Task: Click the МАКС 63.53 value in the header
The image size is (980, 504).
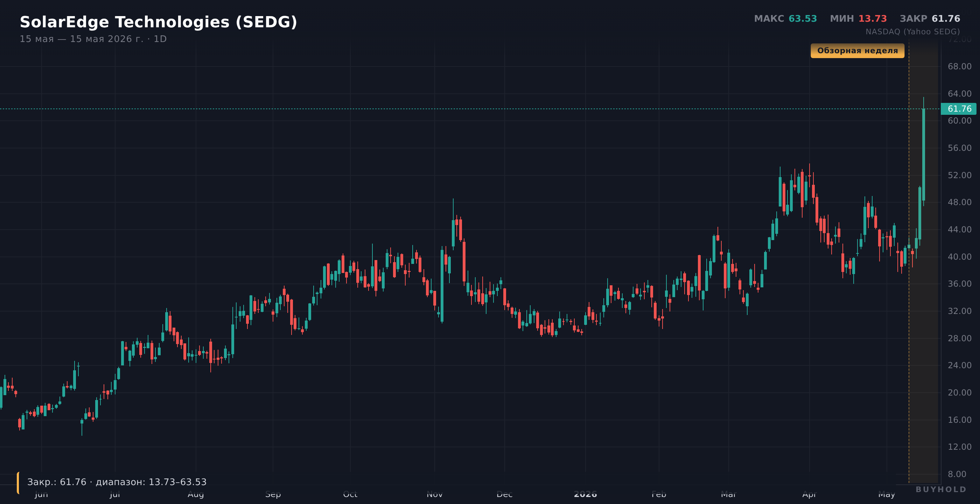Action: coord(785,19)
